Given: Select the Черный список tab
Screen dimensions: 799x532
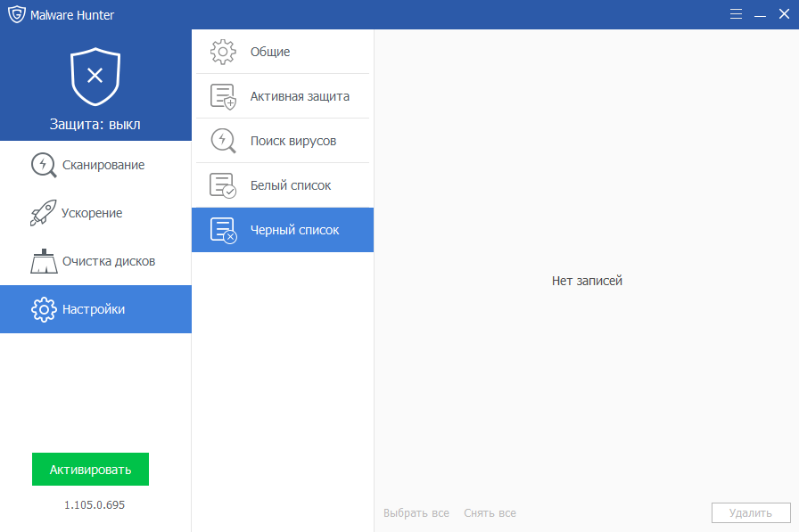Looking at the screenshot, I should pos(283,230).
